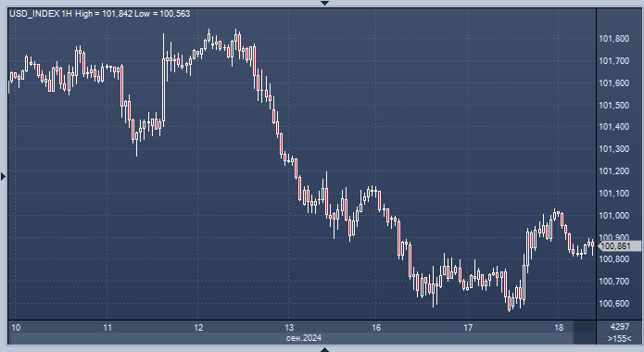Click the 101,800 price axis label

[614, 39]
